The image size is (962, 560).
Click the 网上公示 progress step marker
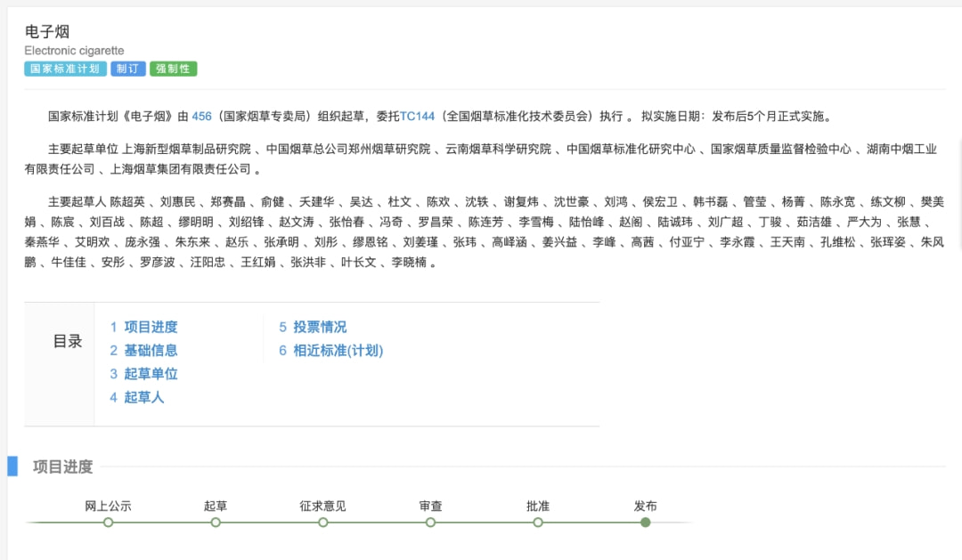click(109, 523)
